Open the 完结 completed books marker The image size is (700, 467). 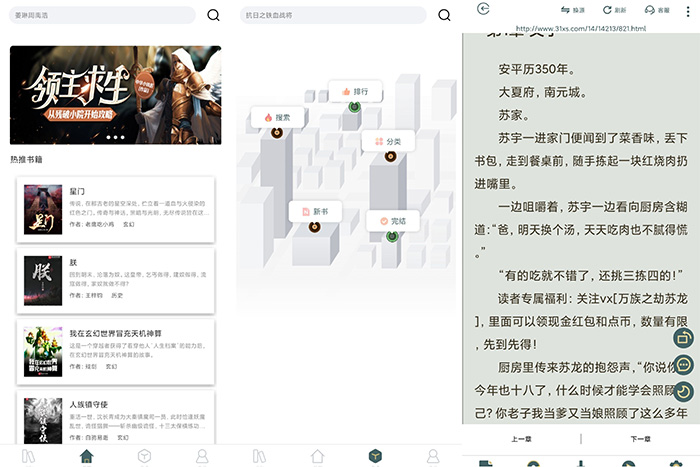(391, 221)
